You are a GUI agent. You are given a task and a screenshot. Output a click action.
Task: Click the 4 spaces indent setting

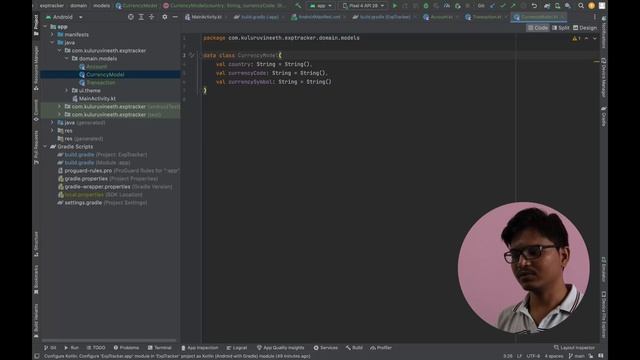(554, 356)
